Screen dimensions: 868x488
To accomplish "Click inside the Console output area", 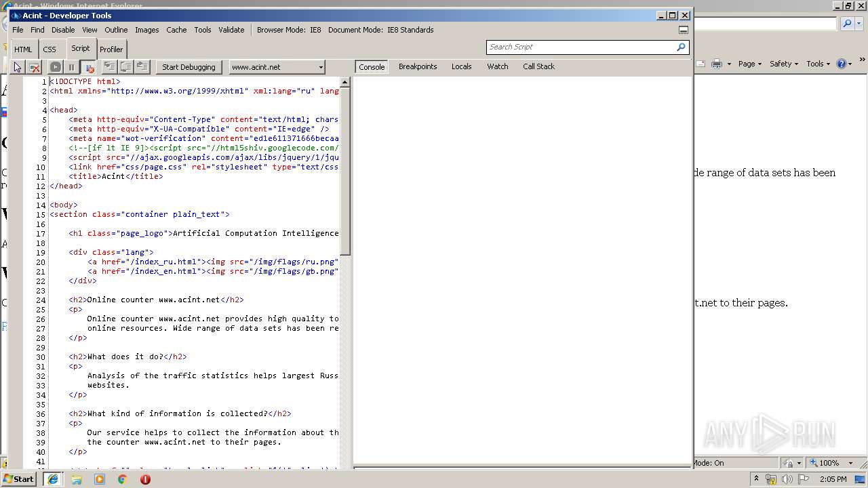I will (x=522, y=270).
